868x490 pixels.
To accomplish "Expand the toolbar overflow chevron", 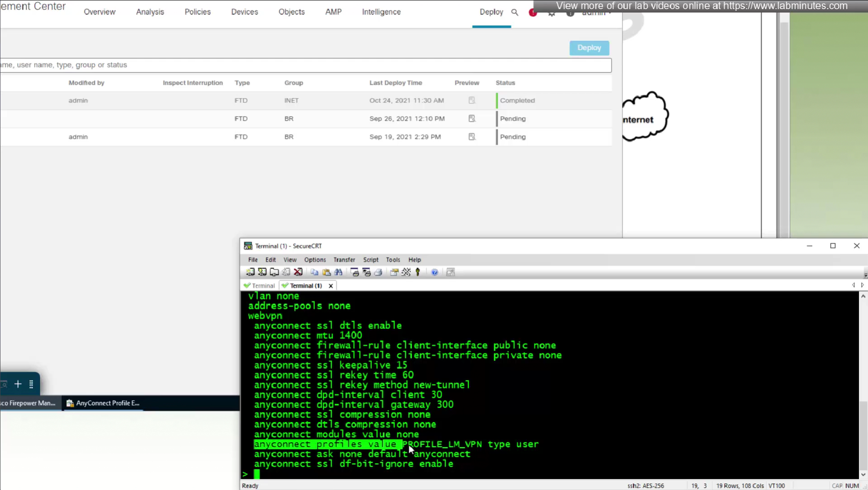I will coord(865,275).
